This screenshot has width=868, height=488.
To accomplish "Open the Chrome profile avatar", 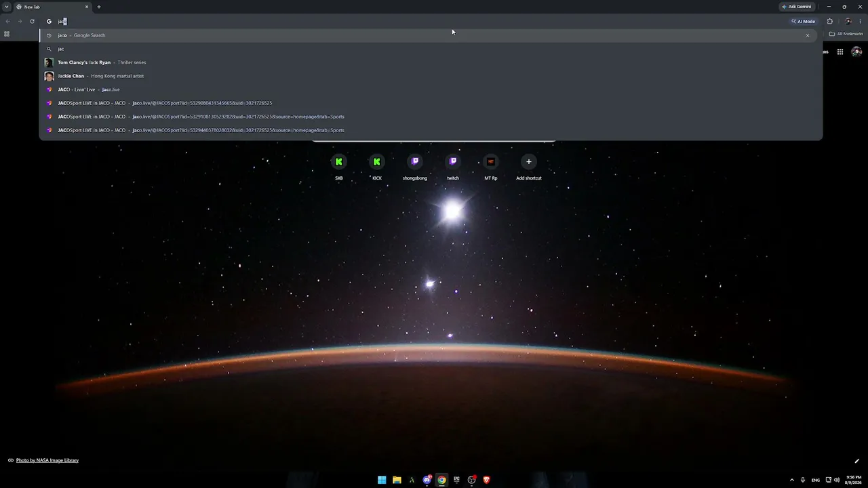I will click(848, 21).
